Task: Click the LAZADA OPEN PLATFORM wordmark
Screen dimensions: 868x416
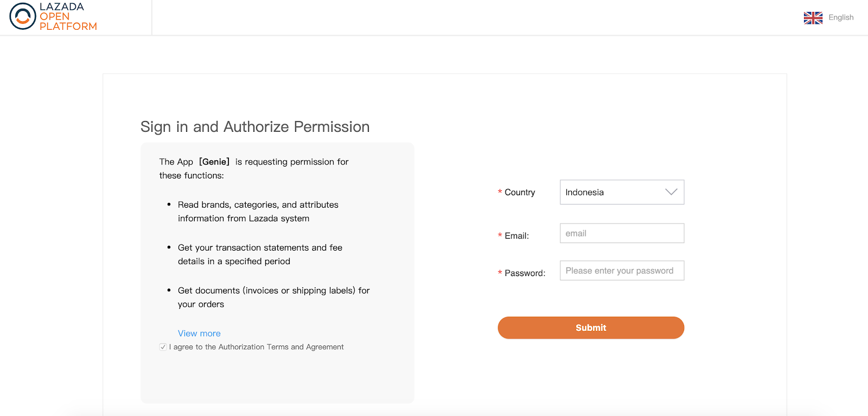Action: click(68, 16)
